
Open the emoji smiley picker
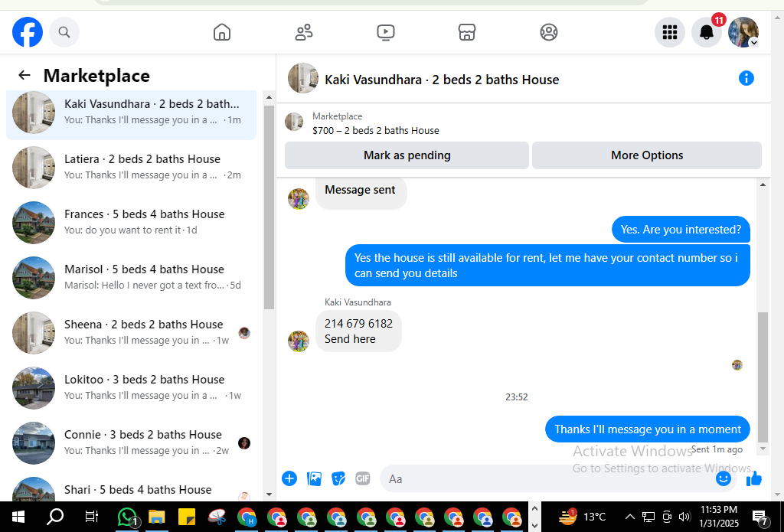tap(723, 478)
